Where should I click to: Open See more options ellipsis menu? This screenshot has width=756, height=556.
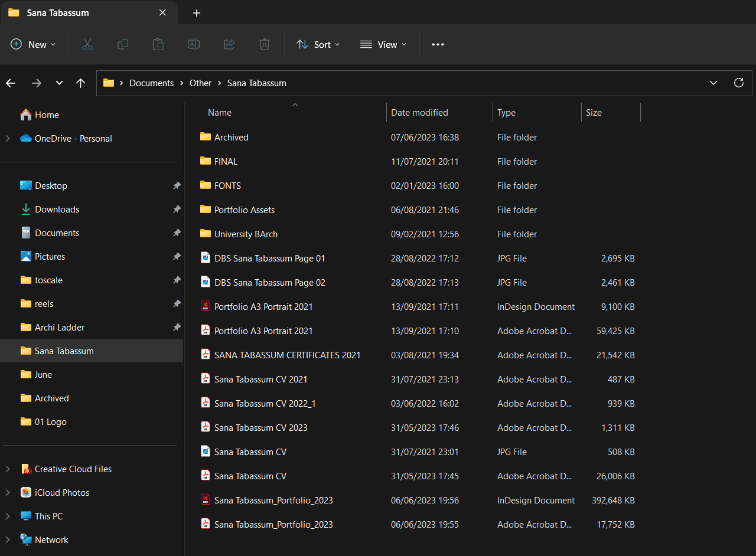[438, 44]
